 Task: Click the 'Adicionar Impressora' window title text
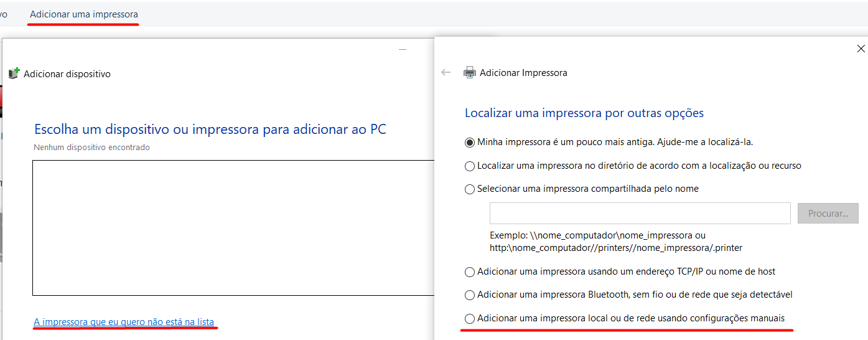click(523, 73)
